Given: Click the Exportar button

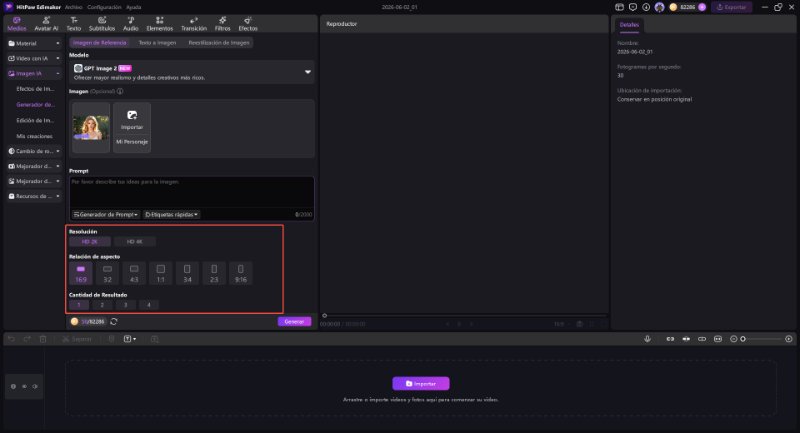Looking at the screenshot, I should click(732, 7).
